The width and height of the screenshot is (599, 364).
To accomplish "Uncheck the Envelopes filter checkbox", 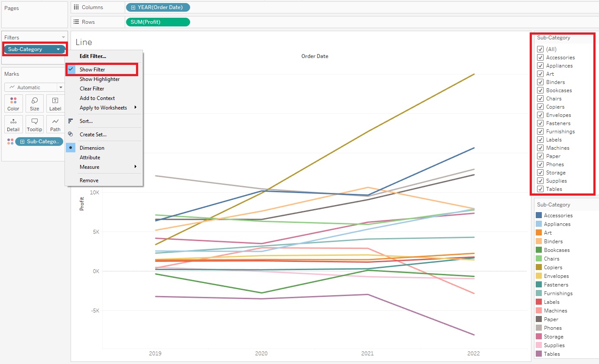I will click(x=540, y=115).
